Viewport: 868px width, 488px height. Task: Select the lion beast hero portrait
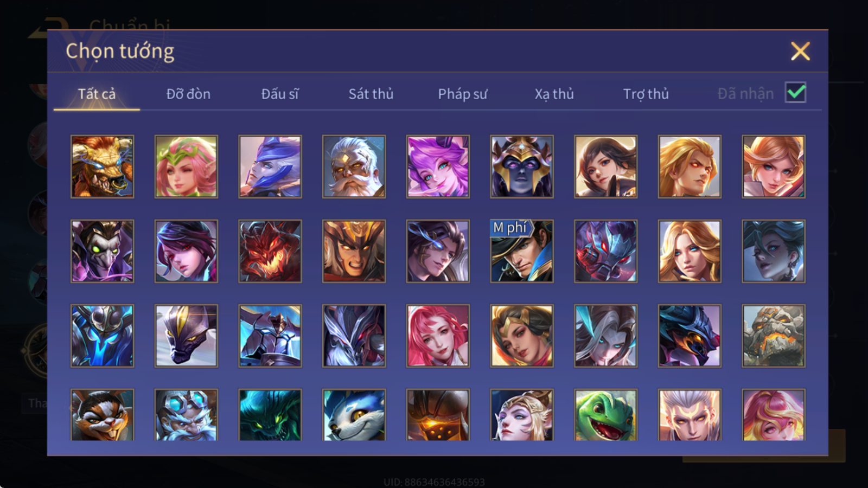102,166
